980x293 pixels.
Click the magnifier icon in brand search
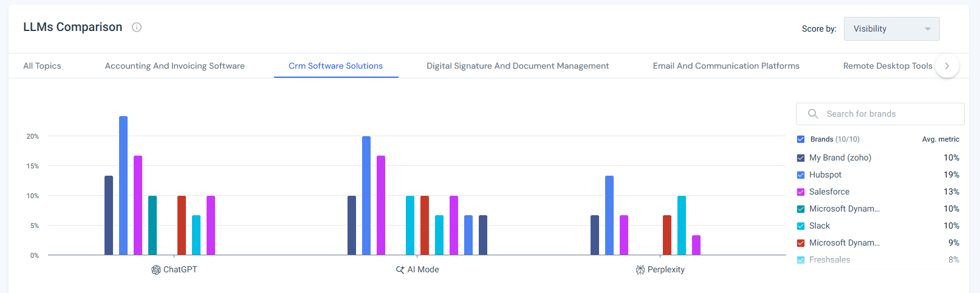click(x=813, y=114)
